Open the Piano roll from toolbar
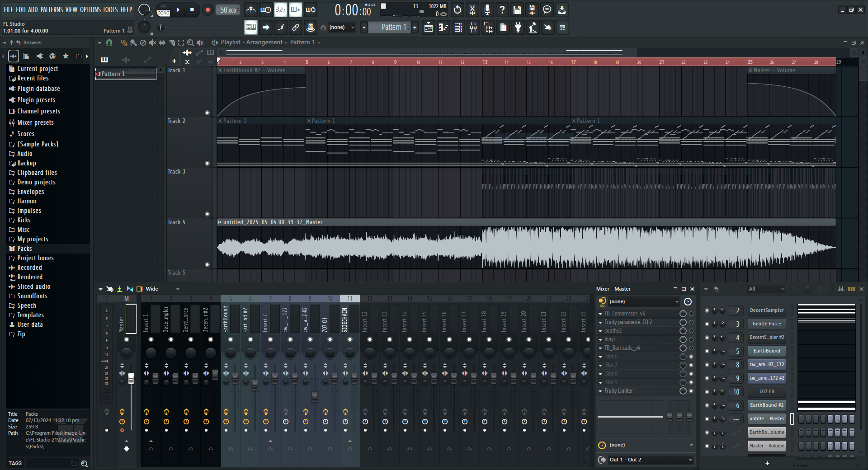 click(x=443, y=28)
